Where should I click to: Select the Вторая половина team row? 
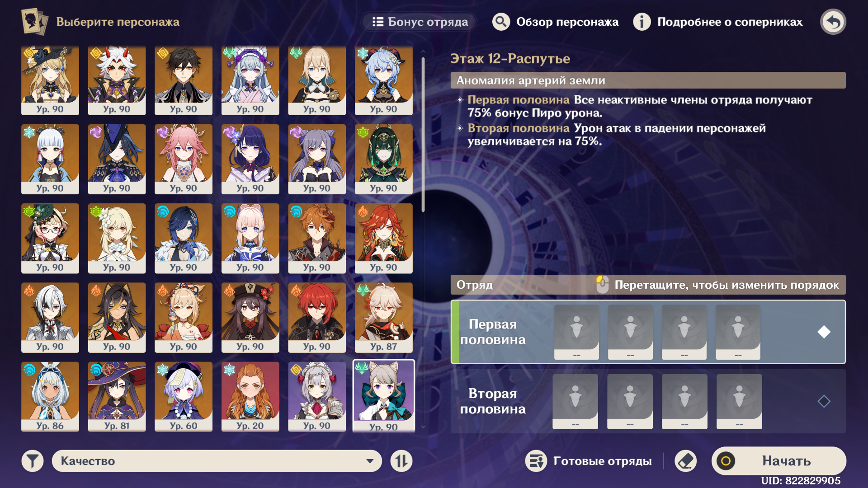(648, 401)
